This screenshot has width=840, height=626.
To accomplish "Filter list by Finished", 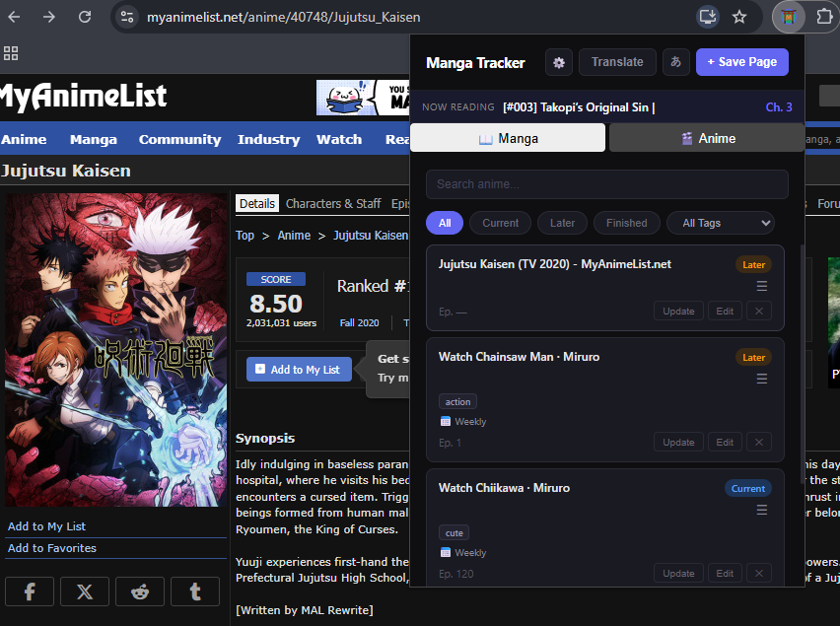I will pos(627,223).
